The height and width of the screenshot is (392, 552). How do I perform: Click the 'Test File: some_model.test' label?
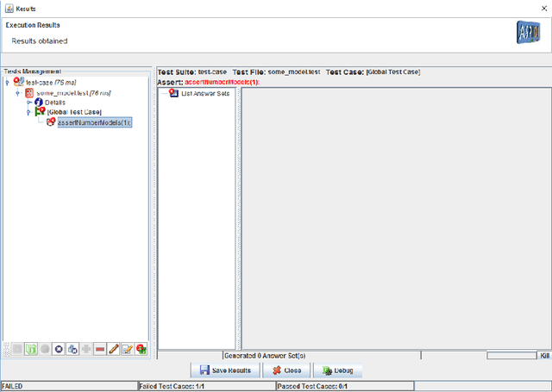pyautogui.click(x=276, y=72)
